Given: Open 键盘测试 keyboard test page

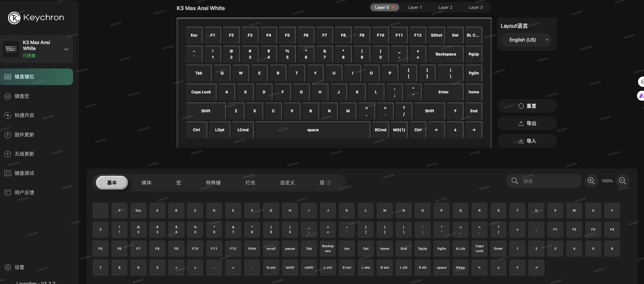Looking at the screenshot, I should pyautogui.click(x=24, y=173).
